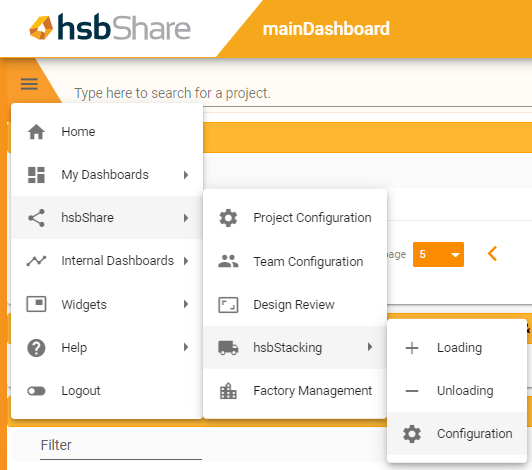Select Team Configuration entry
The width and height of the screenshot is (532, 470).
(295, 261)
